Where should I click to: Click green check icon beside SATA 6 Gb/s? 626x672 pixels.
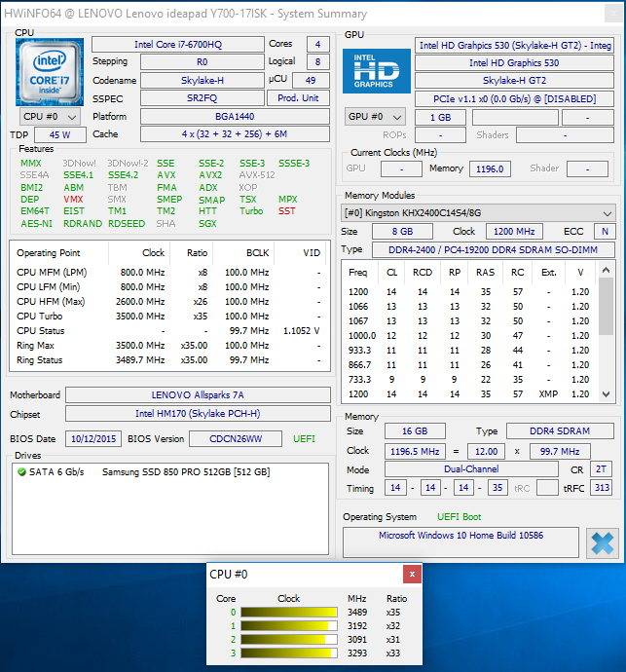[x=21, y=471]
